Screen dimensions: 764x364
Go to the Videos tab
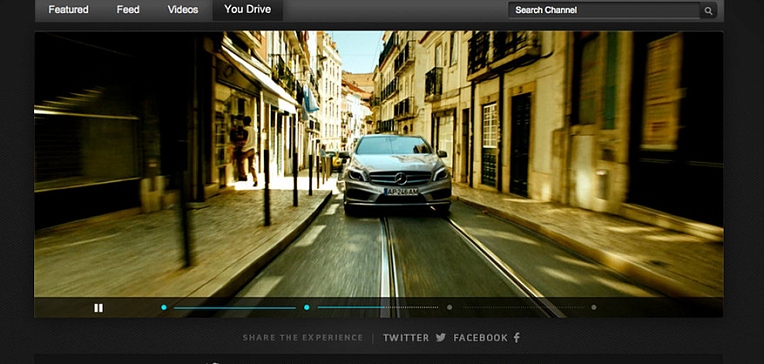coord(183,10)
